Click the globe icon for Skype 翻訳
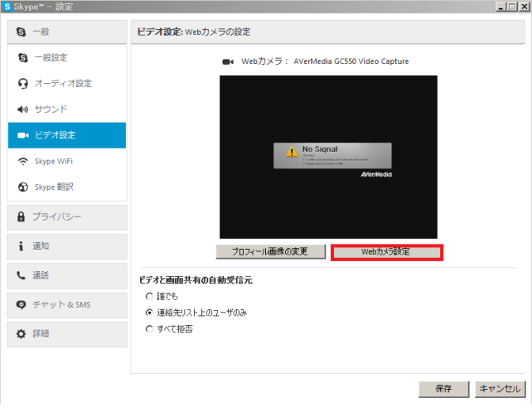 [x=22, y=187]
